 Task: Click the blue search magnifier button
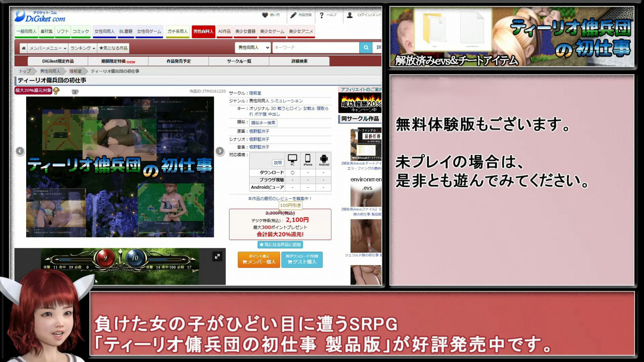(366, 47)
